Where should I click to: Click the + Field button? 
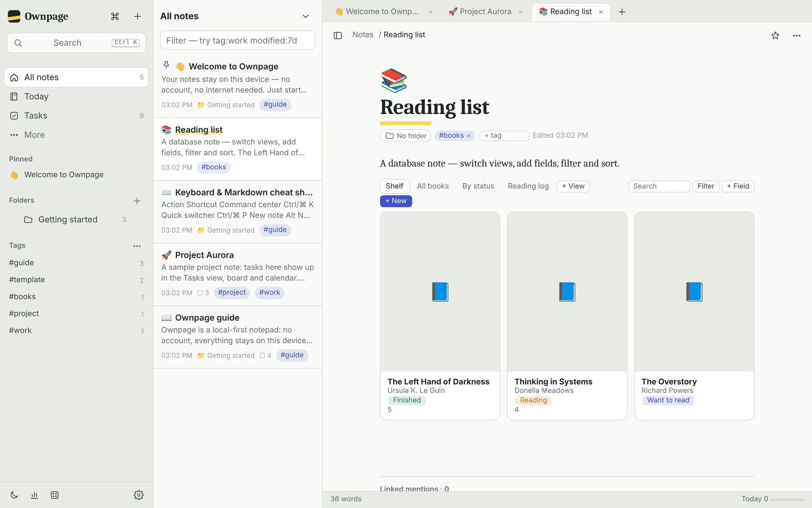pyautogui.click(x=738, y=186)
